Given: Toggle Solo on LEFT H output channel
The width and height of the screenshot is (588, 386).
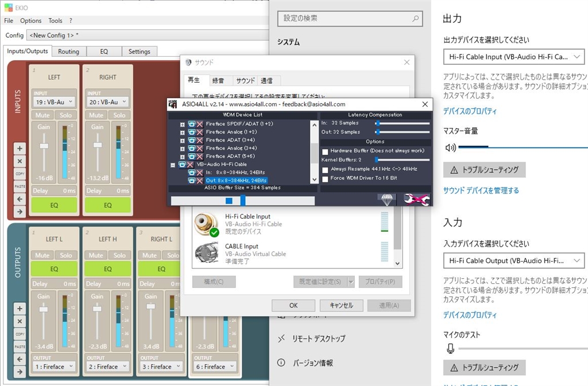Looking at the screenshot, I should [x=119, y=255].
